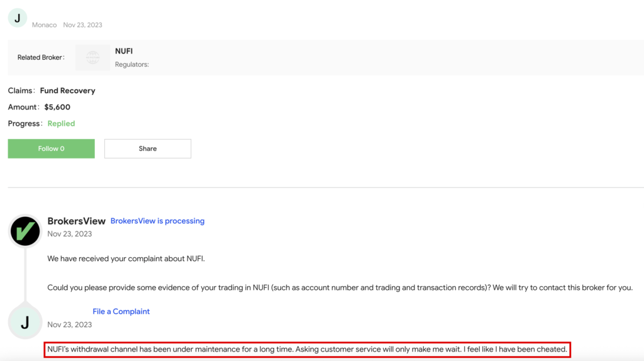Click the BrokersView author name
Image resolution: width=644 pixels, height=361 pixels.
[76, 221]
